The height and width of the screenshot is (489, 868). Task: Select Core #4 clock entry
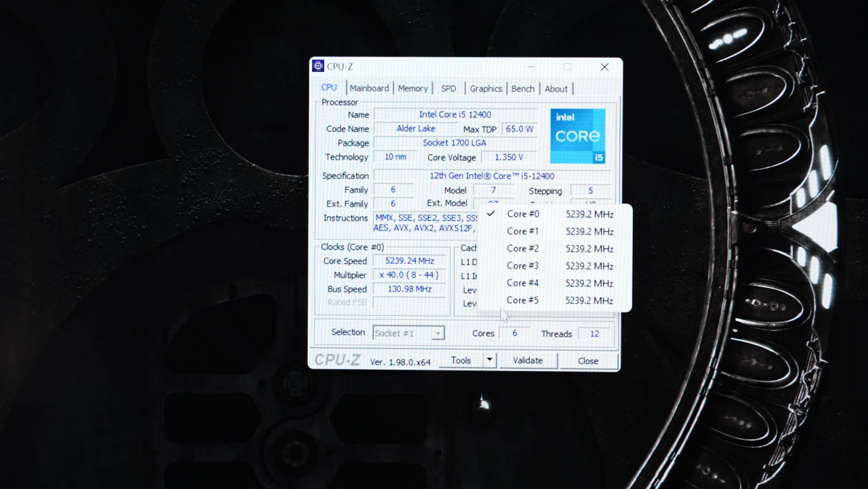coord(555,283)
